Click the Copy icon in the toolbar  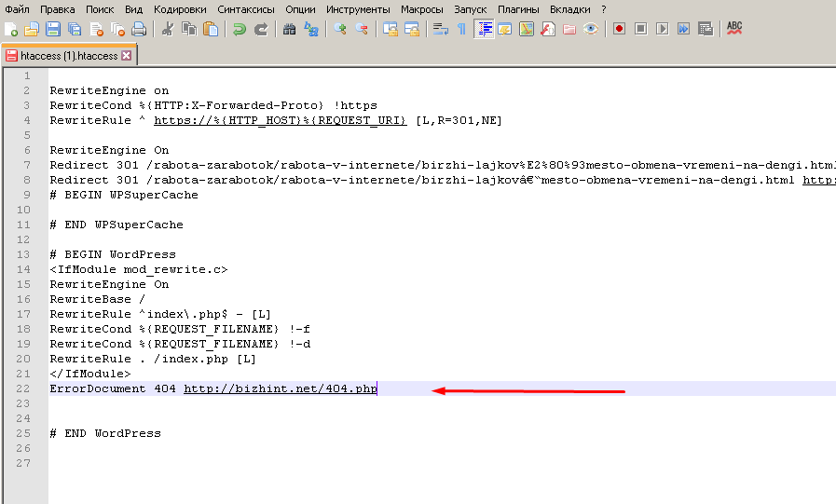click(x=189, y=29)
